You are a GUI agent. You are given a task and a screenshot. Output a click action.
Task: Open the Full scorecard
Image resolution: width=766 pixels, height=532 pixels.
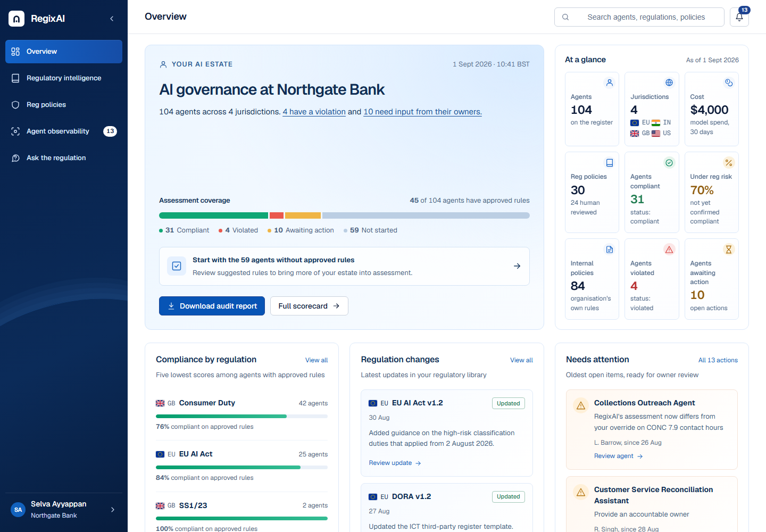click(309, 306)
